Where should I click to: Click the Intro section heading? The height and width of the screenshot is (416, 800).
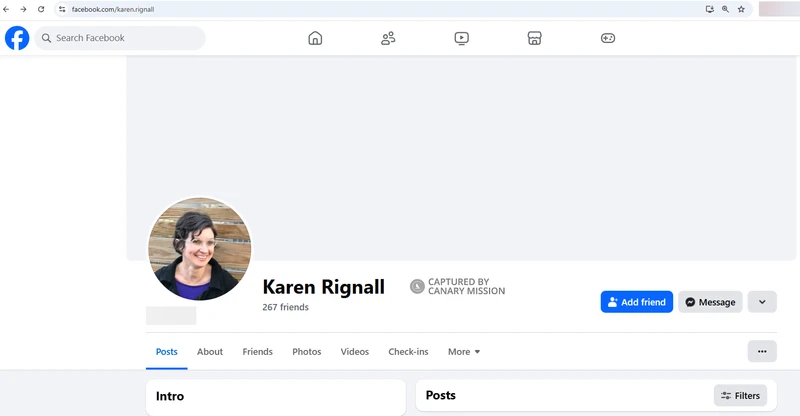coord(170,396)
